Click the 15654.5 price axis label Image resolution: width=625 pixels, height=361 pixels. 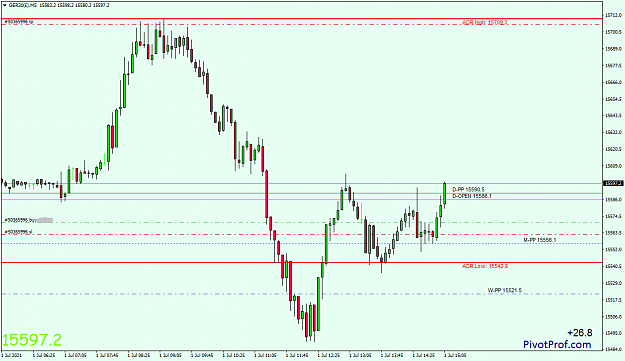coord(613,99)
